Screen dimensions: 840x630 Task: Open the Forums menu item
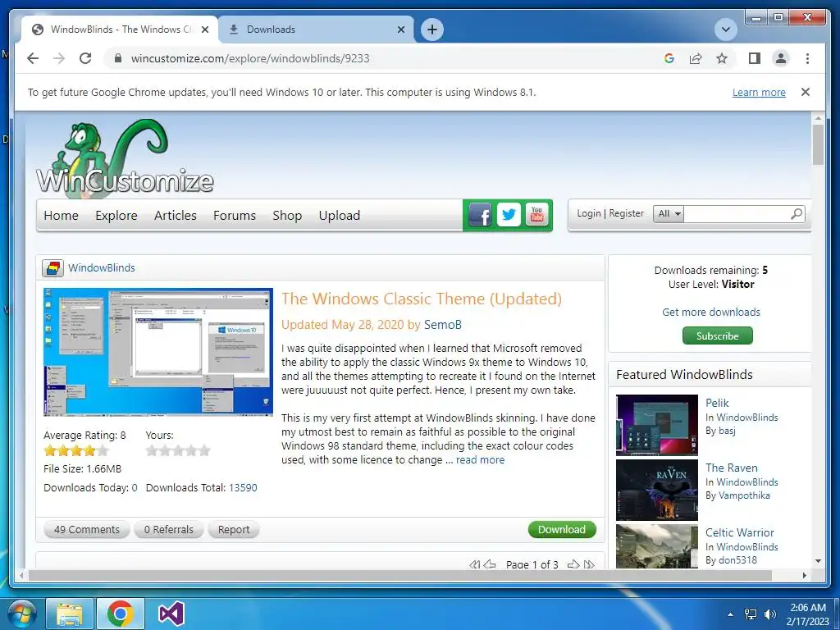[x=235, y=216]
